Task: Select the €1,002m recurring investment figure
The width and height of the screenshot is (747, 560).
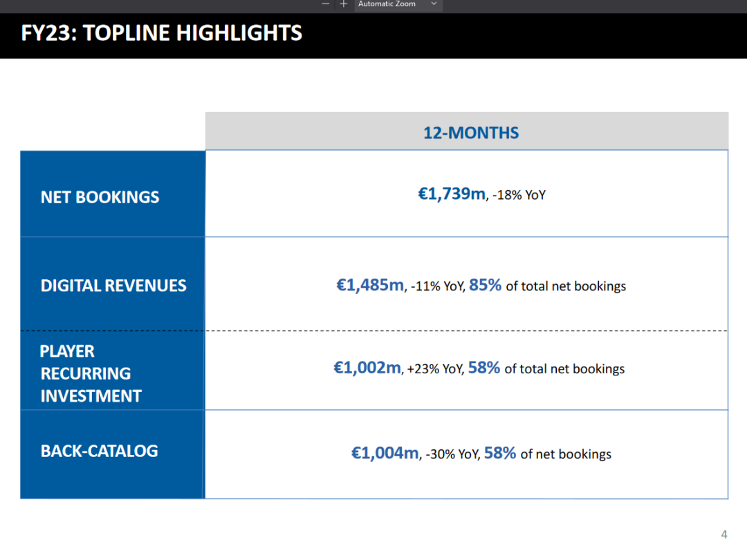Action: click(367, 368)
